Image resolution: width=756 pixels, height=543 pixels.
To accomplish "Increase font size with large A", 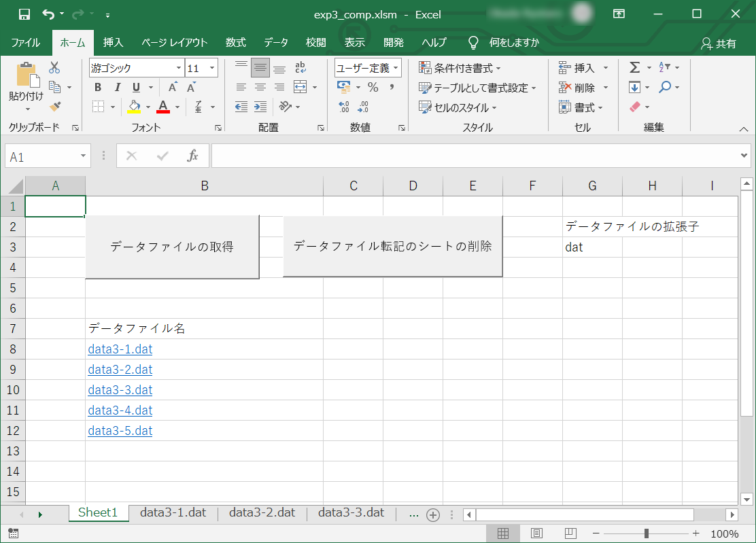I will (172, 87).
